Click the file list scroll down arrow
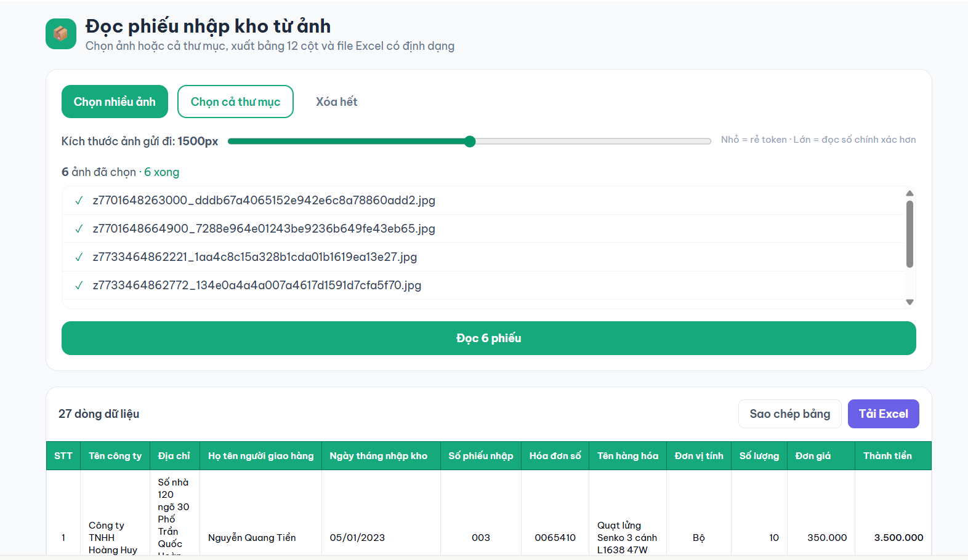 (910, 302)
